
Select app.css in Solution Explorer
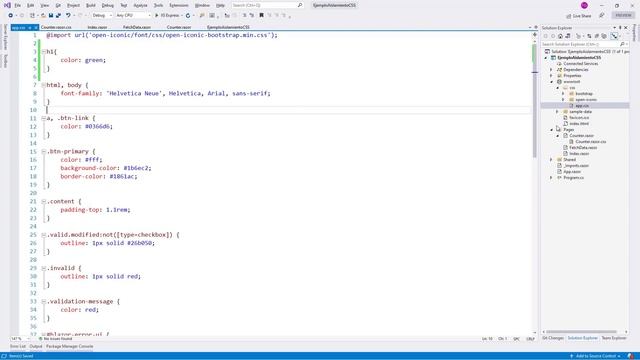582,106
